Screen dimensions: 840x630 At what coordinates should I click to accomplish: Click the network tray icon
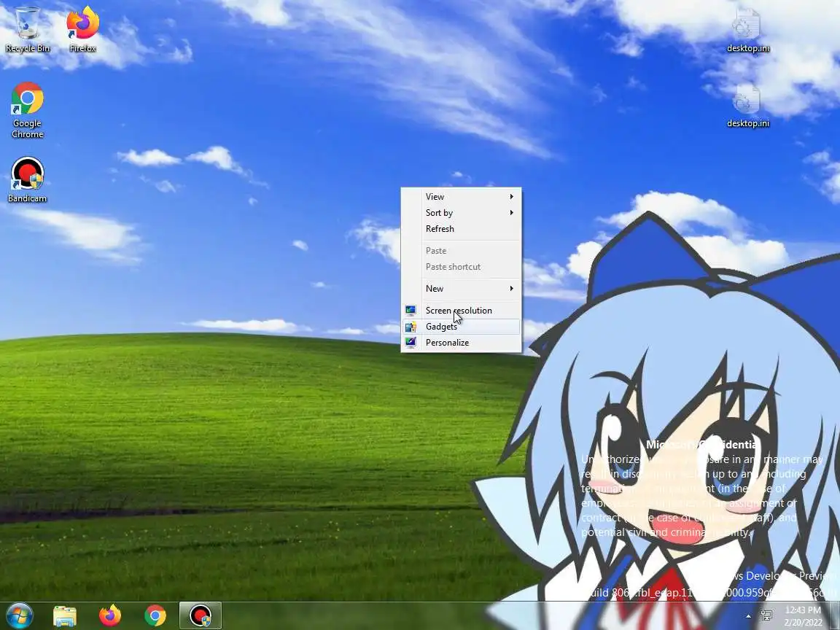pos(766,615)
